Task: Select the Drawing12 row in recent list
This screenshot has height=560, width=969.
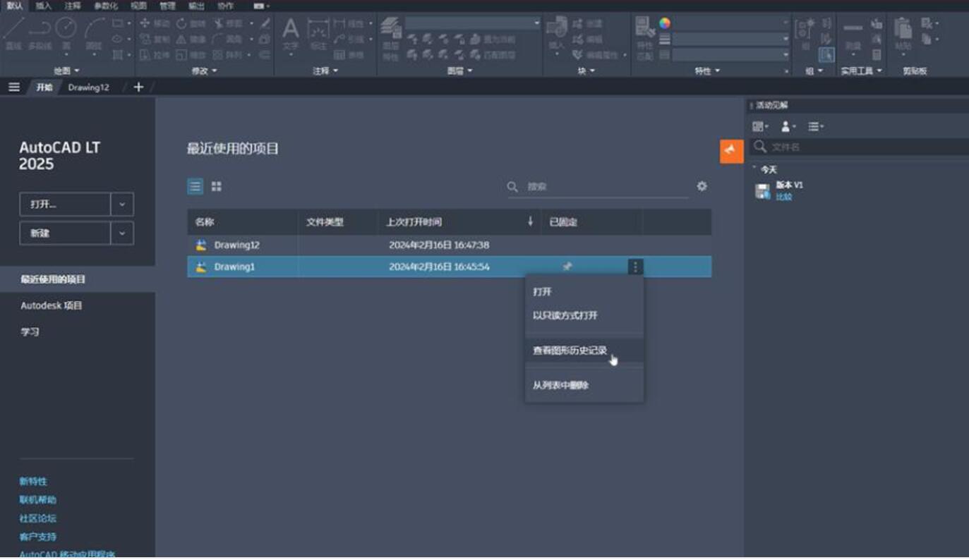Action: (449, 245)
